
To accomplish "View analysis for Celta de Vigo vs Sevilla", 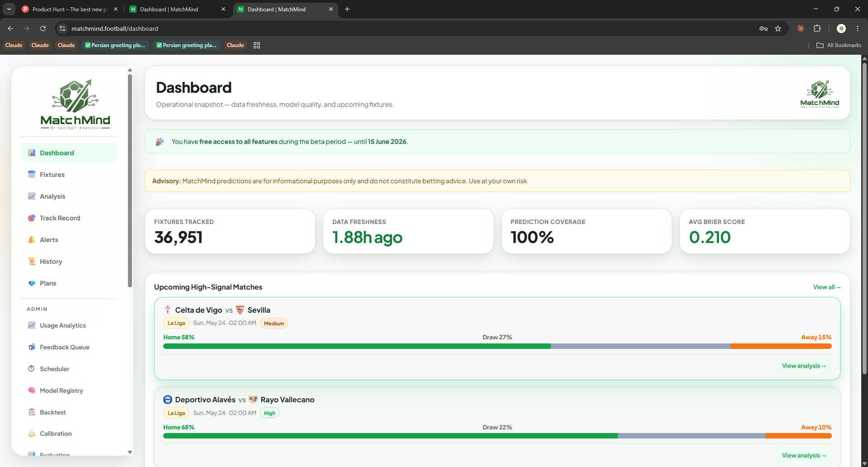I will pyautogui.click(x=804, y=366).
